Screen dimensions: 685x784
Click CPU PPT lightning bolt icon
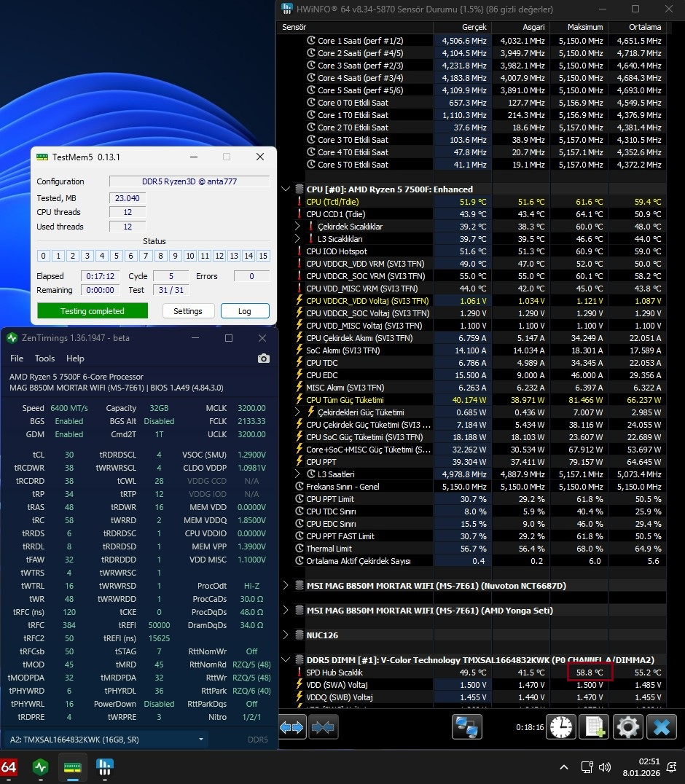pos(300,461)
